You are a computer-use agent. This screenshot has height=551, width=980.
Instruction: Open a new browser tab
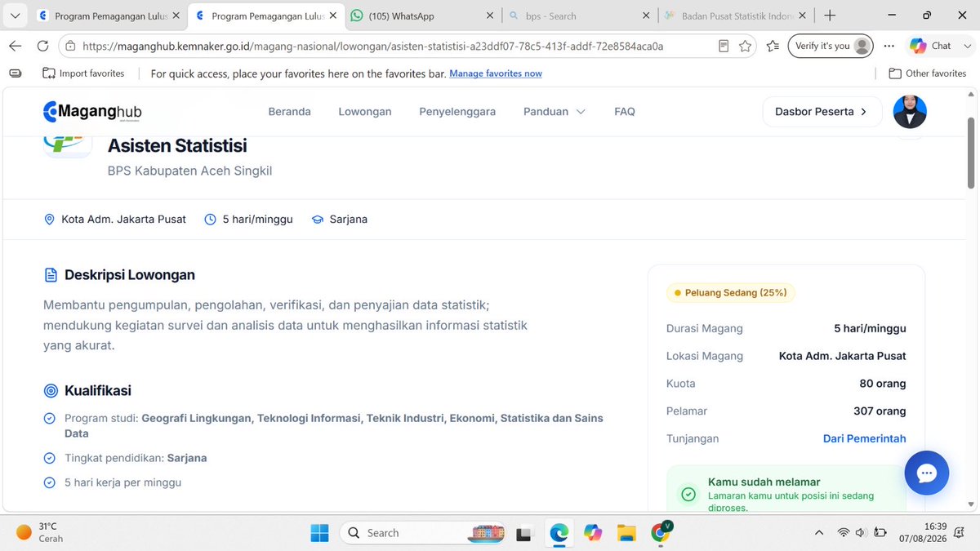tap(830, 16)
